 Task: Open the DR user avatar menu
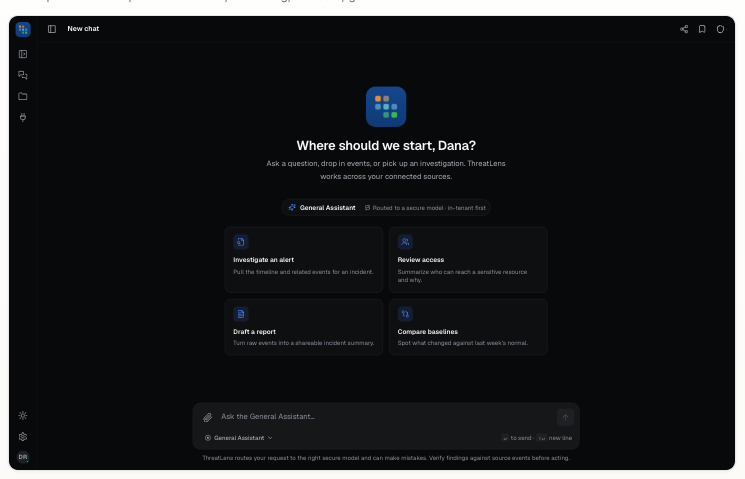23,457
